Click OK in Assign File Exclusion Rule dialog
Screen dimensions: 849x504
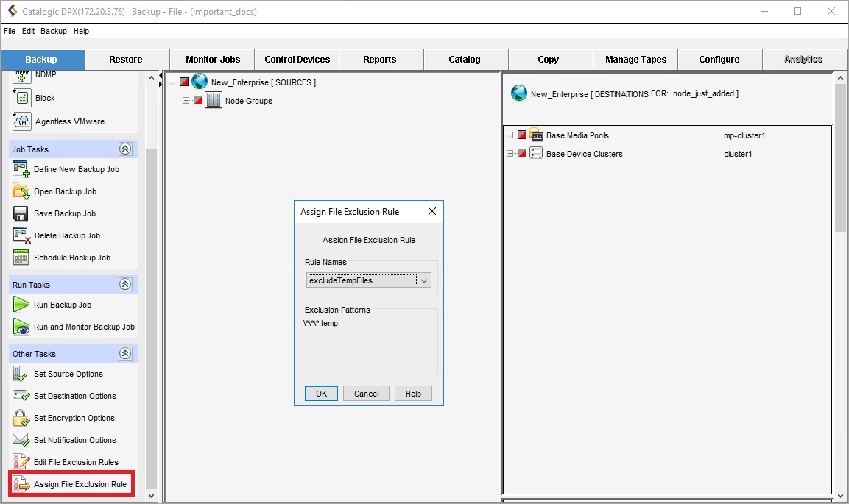(321, 394)
